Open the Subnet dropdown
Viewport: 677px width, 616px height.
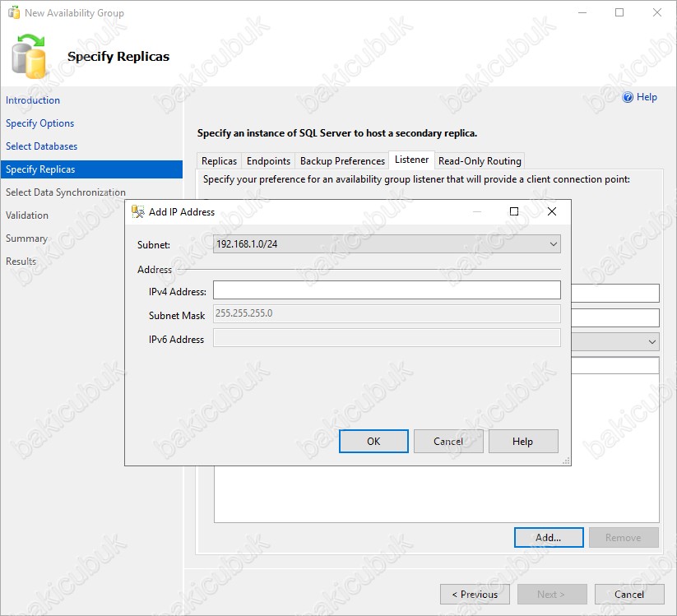click(x=387, y=244)
